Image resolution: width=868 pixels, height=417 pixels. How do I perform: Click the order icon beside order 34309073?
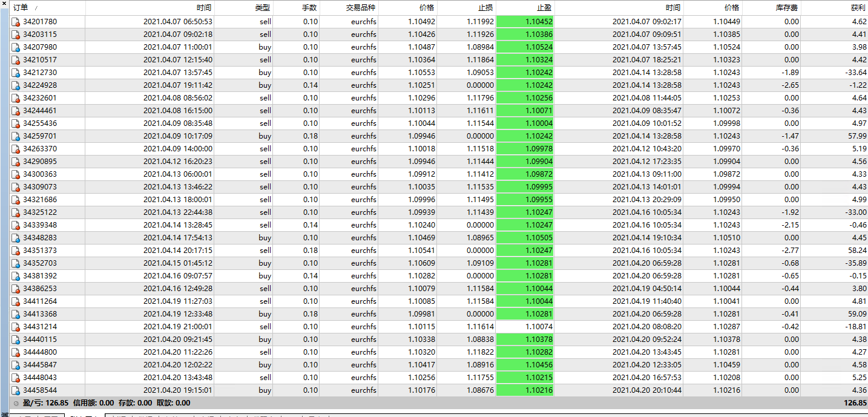click(16, 187)
